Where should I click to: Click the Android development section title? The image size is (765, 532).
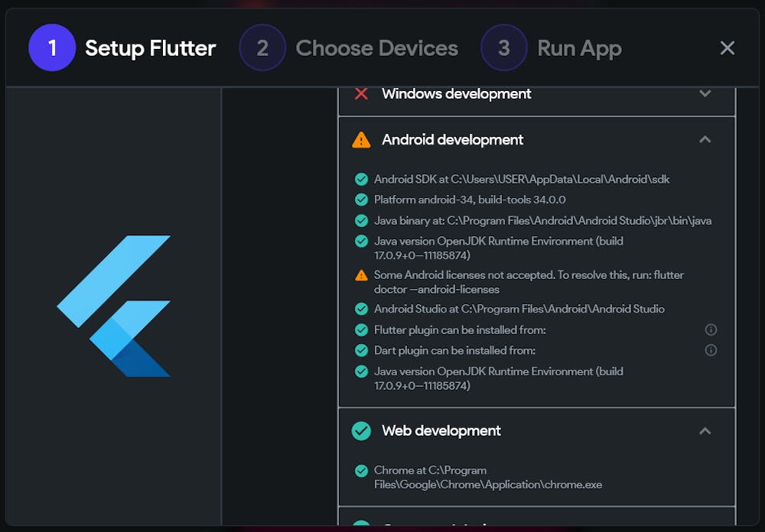(x=453, y=140)
